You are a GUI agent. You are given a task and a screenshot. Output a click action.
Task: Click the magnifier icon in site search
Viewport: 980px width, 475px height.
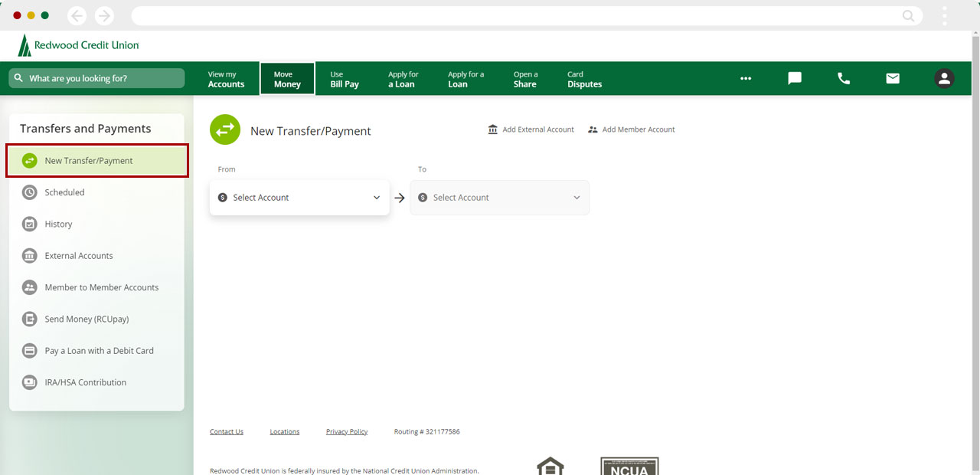[x=19, y=78]
